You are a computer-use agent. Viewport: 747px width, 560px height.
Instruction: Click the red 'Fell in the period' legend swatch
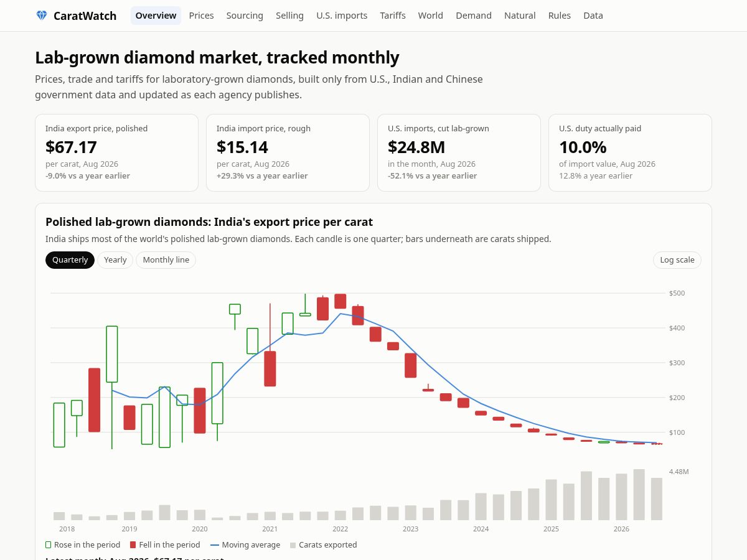133,545
